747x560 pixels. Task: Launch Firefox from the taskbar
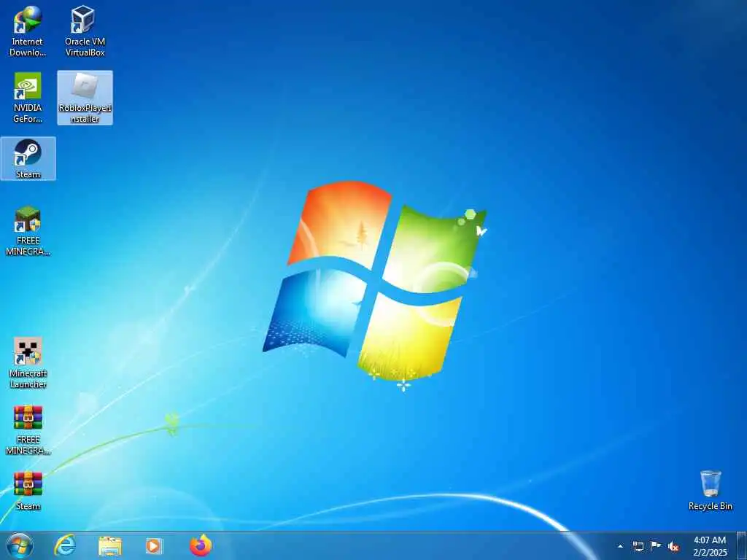click(201, 545)
